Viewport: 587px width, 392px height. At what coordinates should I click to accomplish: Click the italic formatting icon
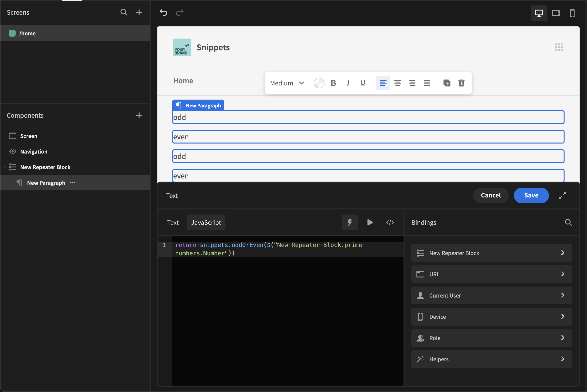(348, 83)
